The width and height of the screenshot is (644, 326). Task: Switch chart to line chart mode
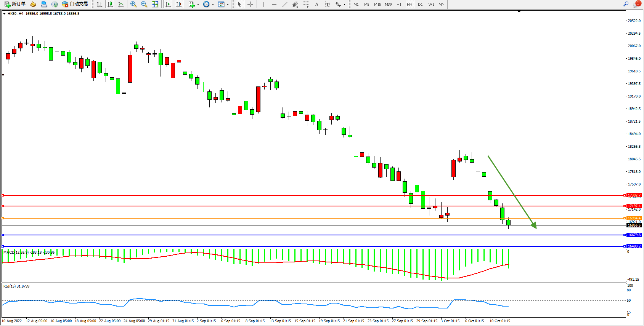point(121,4)
